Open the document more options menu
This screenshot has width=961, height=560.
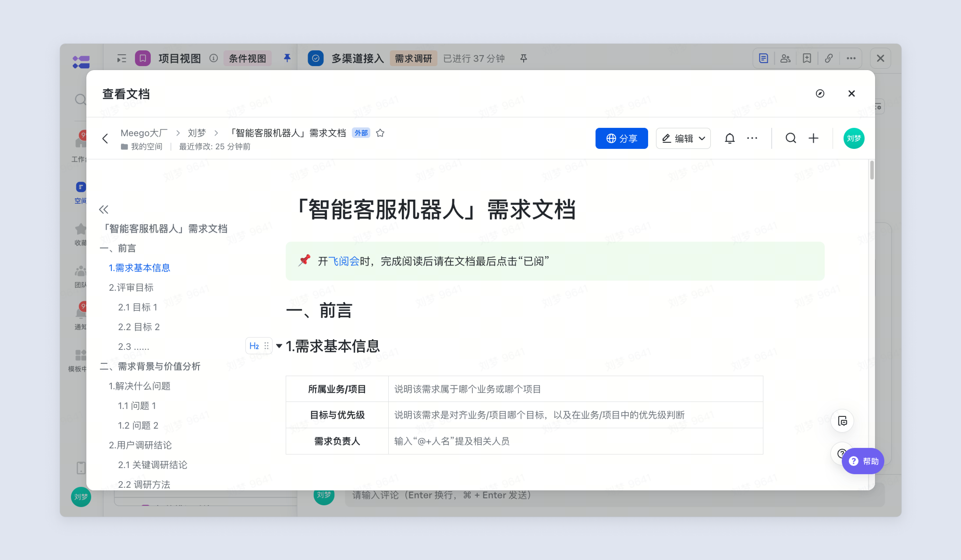click(752, 138)
